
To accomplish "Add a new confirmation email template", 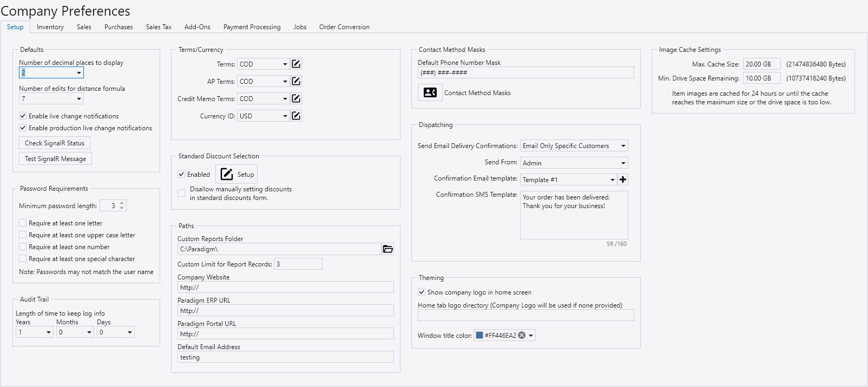I will coord(623,180).
